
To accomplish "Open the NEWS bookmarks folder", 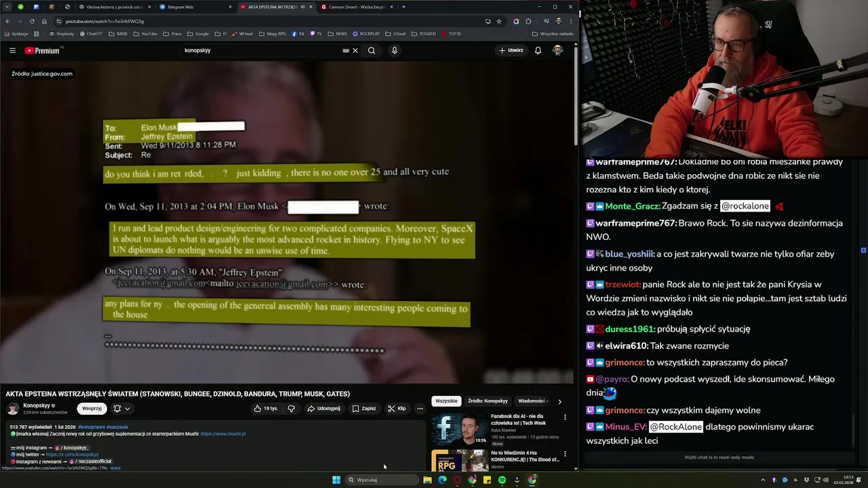I will click(x=338, y=33).
